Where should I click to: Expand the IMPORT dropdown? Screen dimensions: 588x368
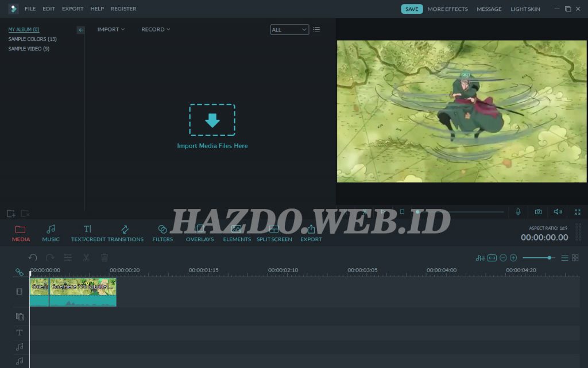111,29
